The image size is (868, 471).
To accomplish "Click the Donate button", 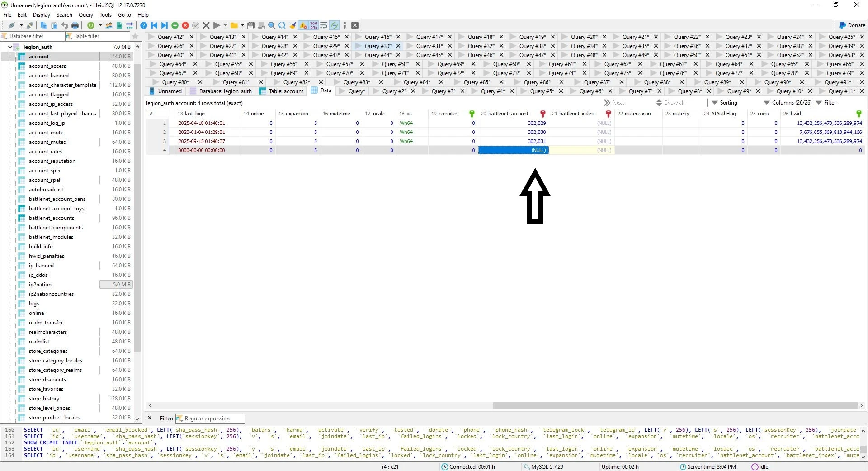I will point(852,25).
